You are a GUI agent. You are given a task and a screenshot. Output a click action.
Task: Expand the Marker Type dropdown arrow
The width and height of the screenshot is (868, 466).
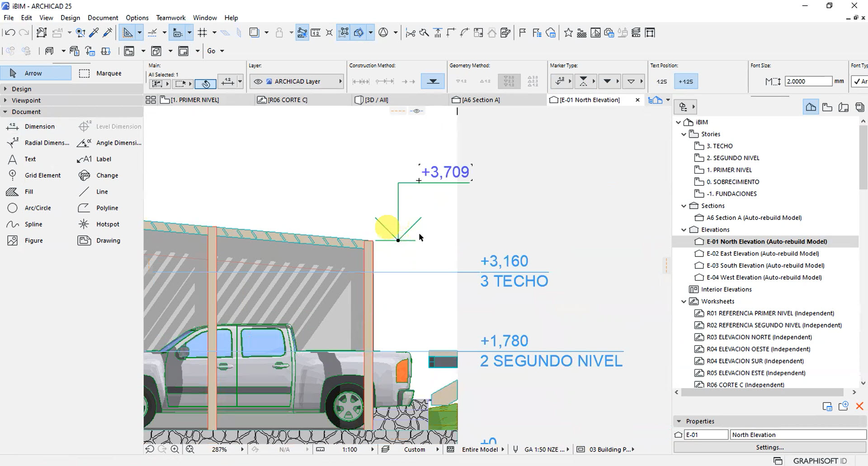[571, 81]
